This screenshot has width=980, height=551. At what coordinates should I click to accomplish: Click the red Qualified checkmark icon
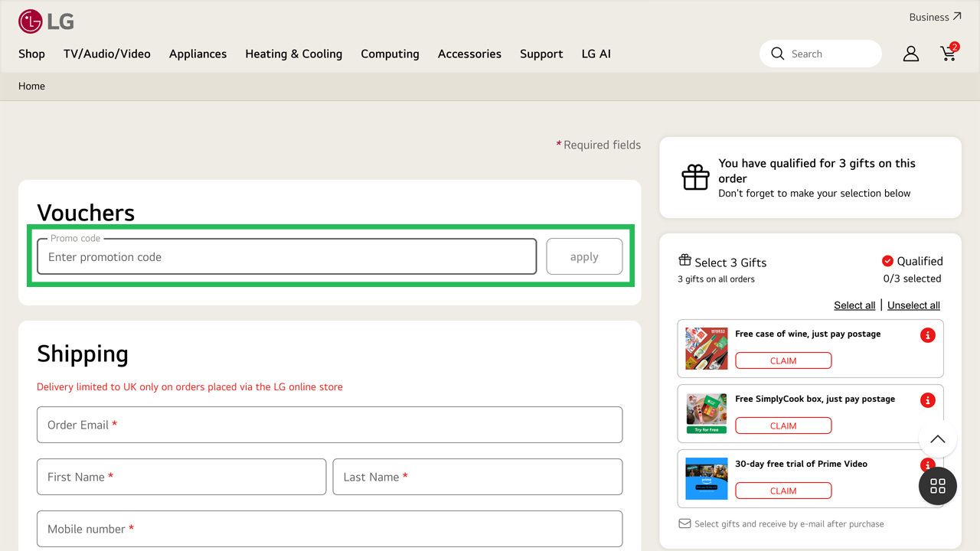[x=887, y=260]
